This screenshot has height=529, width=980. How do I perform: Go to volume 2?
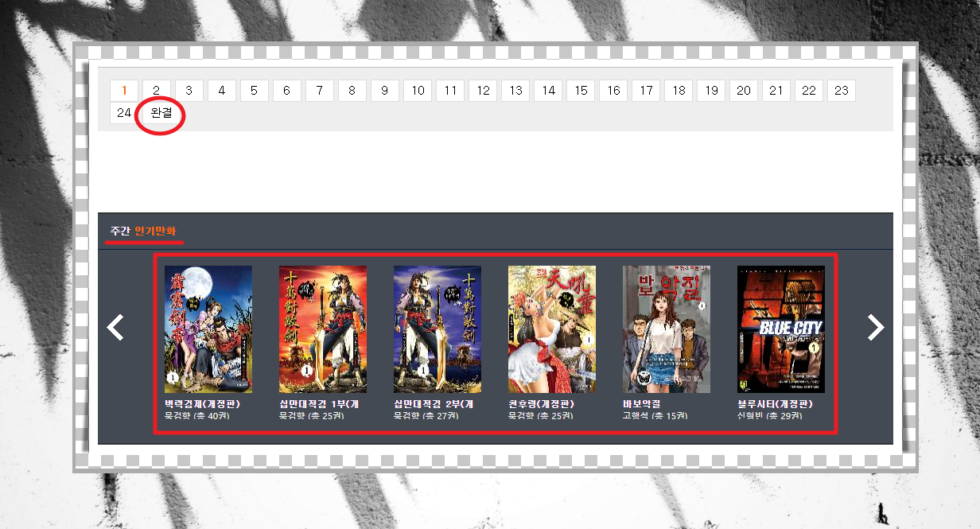157,91
